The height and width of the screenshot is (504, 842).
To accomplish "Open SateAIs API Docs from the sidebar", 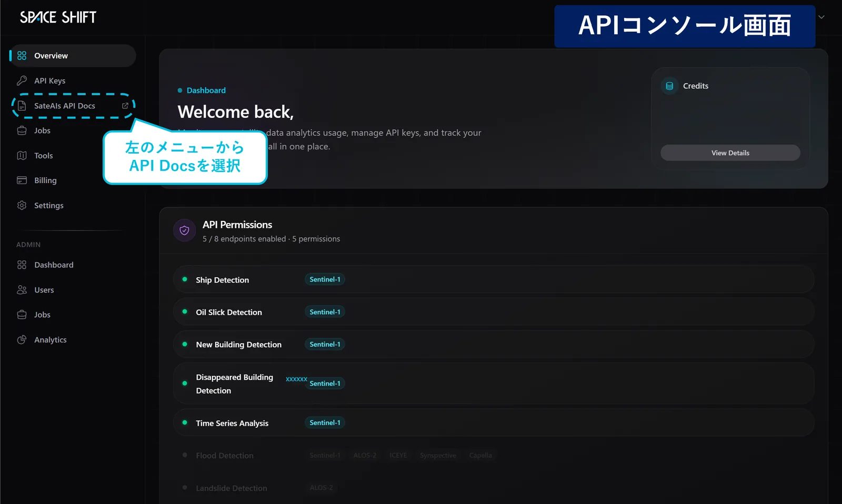I will pyautogui.click(x=73, y=106).
